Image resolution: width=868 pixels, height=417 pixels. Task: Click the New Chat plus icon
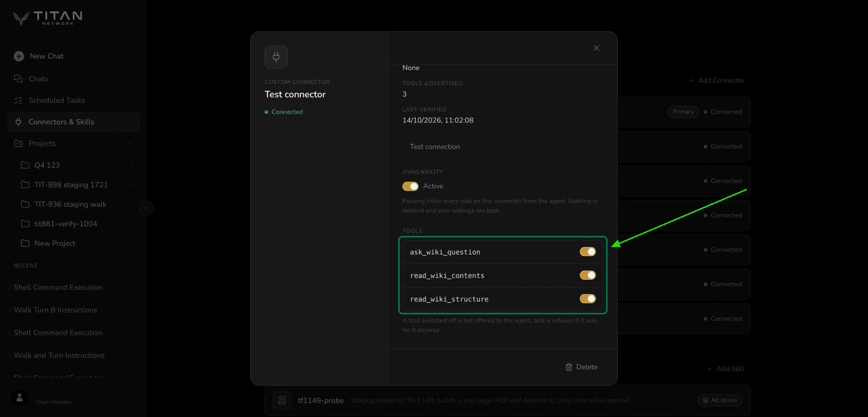click(19, 56)
